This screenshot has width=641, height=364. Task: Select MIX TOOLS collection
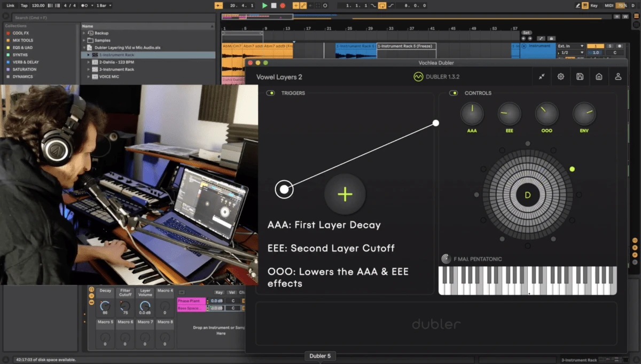point(23,41)
